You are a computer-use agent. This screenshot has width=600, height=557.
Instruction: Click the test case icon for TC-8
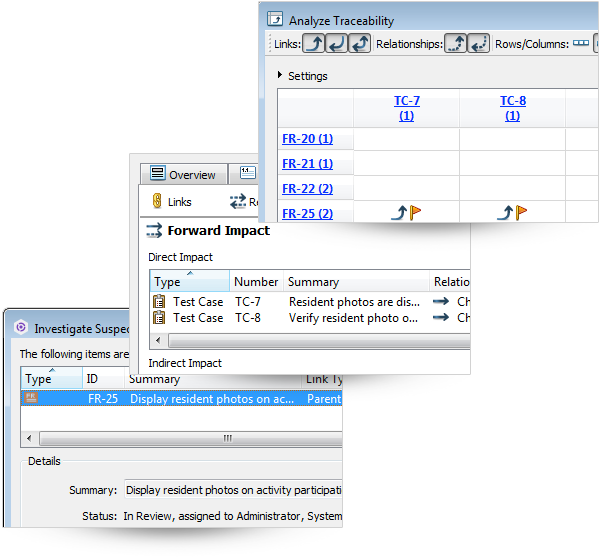pyautogui.click(x=159, y=318)
